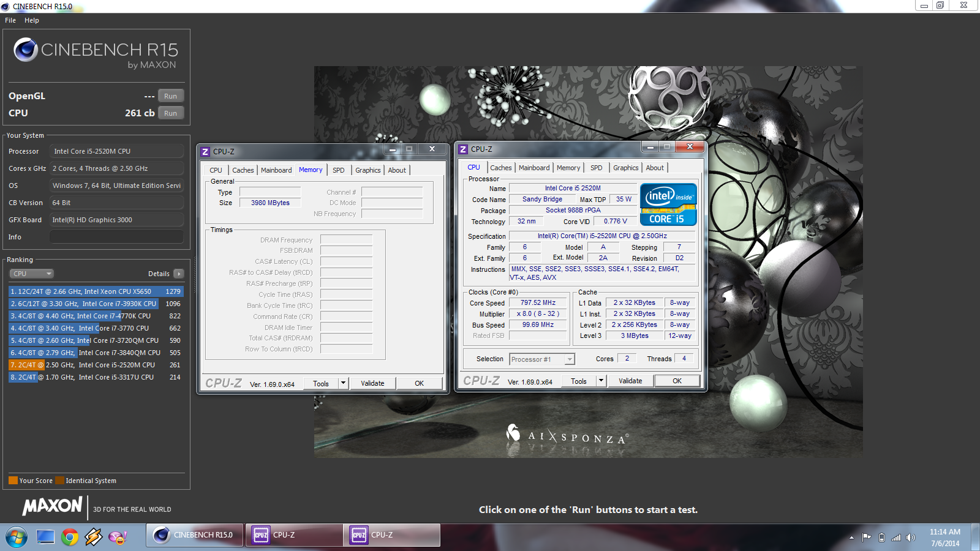This screenshot has width=980, height=551.
Task: Open the Processor #1 selection dropdown
Action: point(542,359)
